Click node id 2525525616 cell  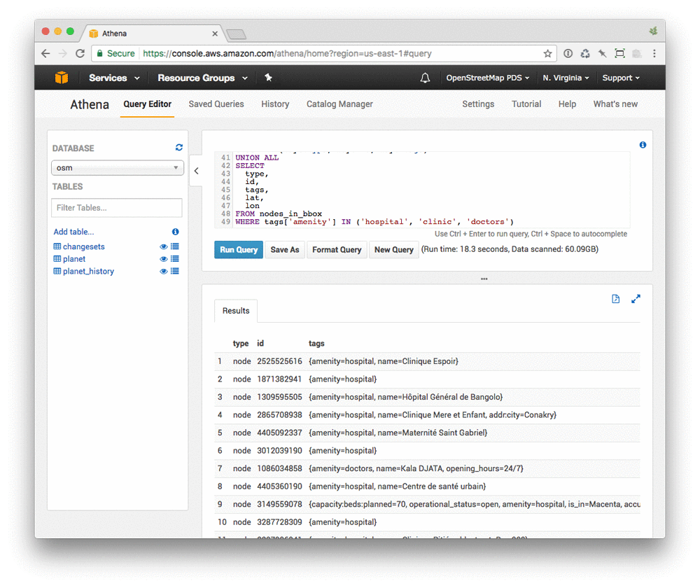coord(279,361)
